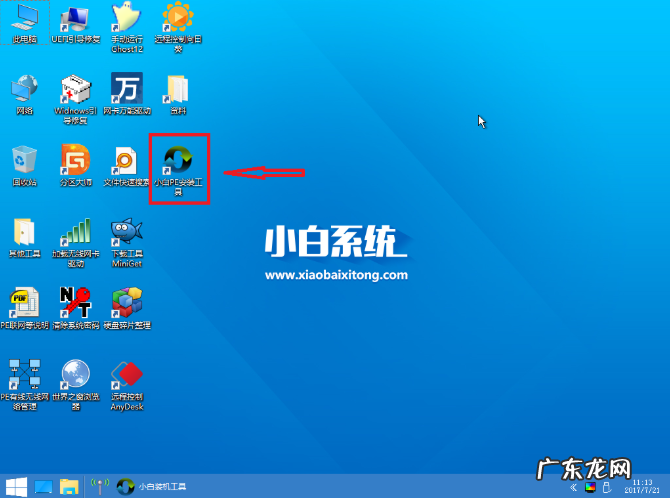
Task: Open the 回收站 recycle bin
Action: (x=24, y=161)
